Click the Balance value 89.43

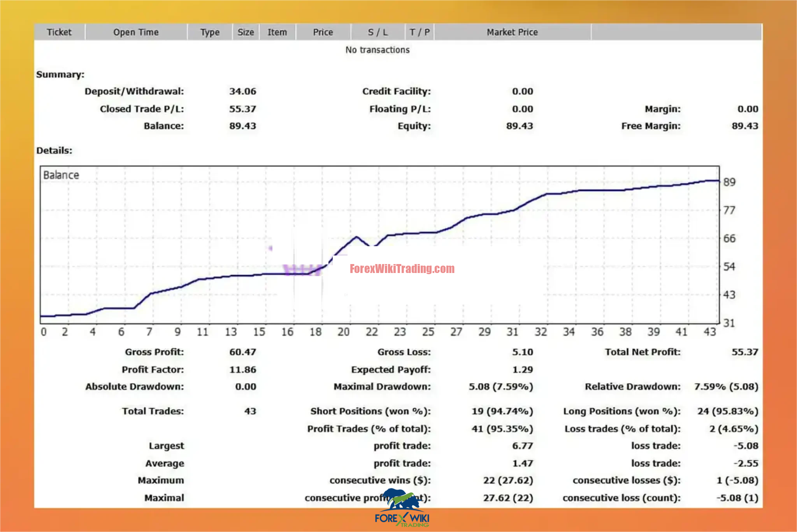pyautogui.click(x=242, y=126)
